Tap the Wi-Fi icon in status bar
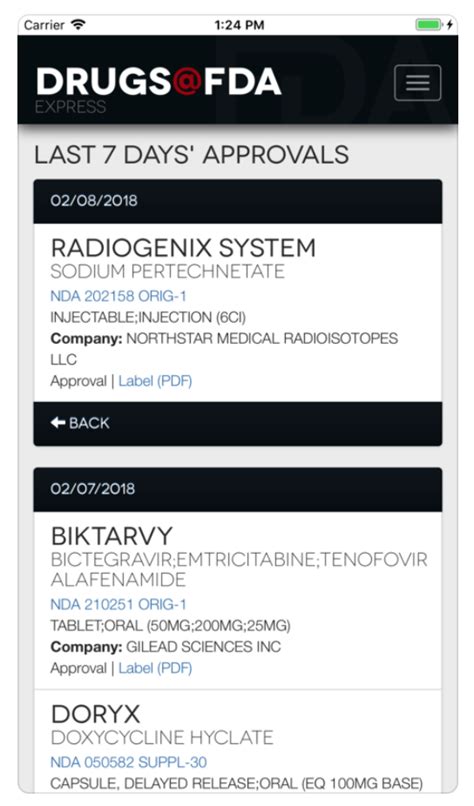This screenshot has height=806, width=474. click(x=79, y=24)
